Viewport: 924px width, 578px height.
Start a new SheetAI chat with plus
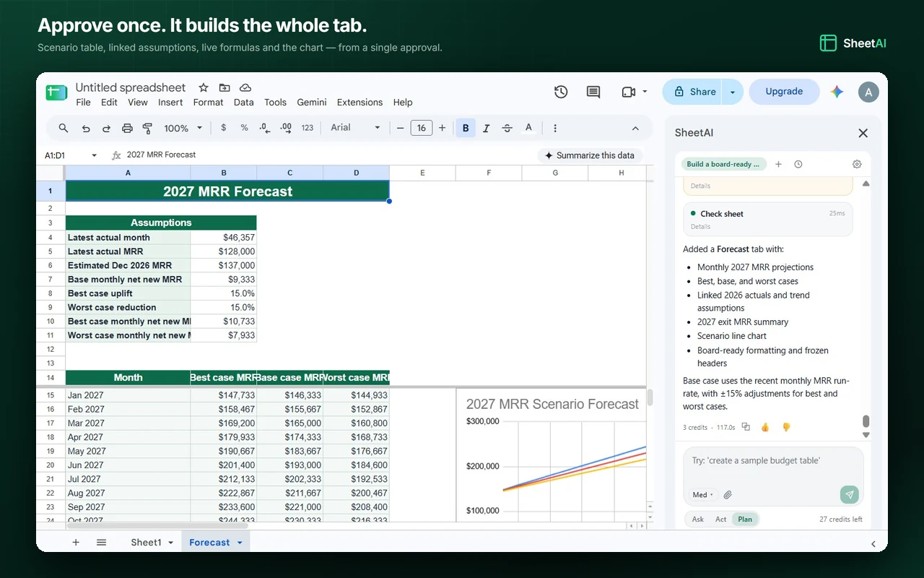tap(778, 164)
